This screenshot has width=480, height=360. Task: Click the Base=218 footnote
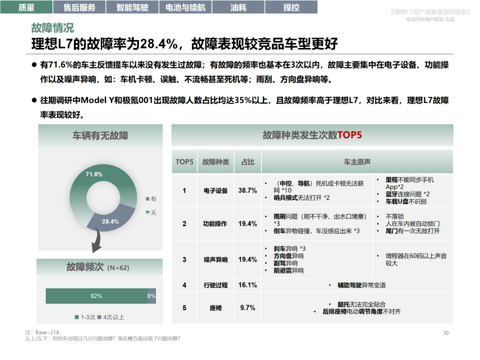[43, 332]
